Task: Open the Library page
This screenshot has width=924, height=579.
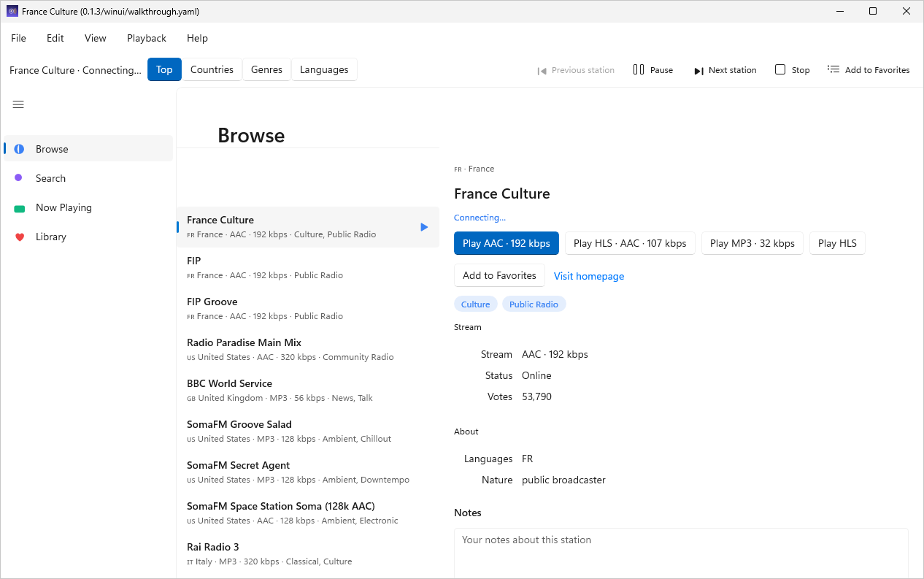Action: tap(88, 237)
